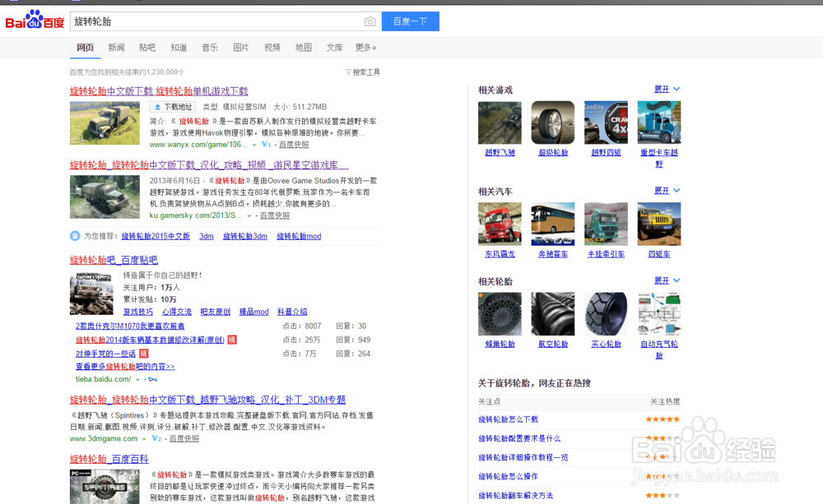Image resolution: width=823 pixels, height=504 pixels.
Task: Click 查看更多旋转轮胎吧的内容 link
Action: click(125, 367)
